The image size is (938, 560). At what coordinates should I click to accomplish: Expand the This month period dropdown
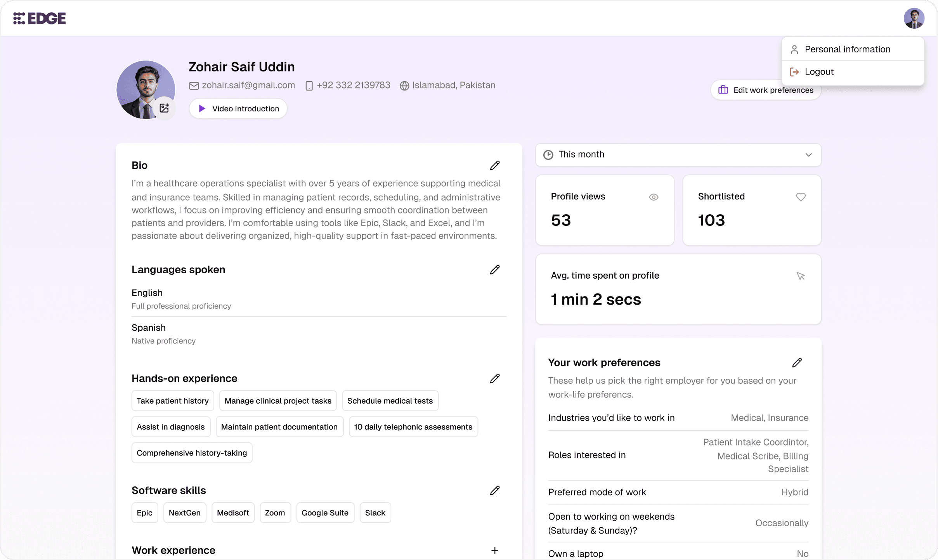pyautogui.click(x=678, y=154)
